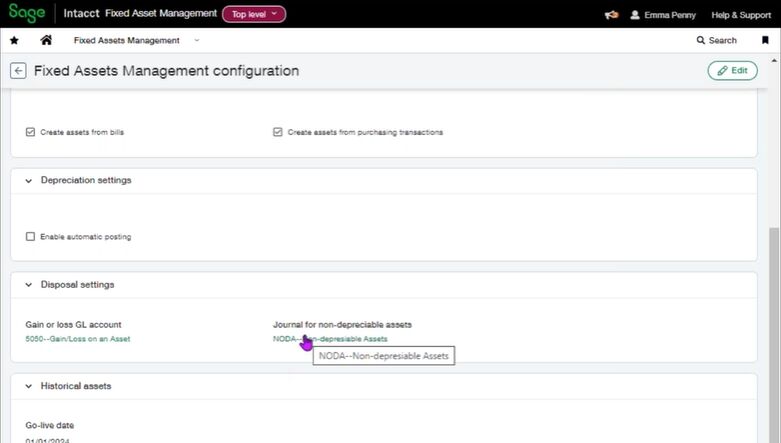Open the Emma Penny user menu

pos(670,15)
